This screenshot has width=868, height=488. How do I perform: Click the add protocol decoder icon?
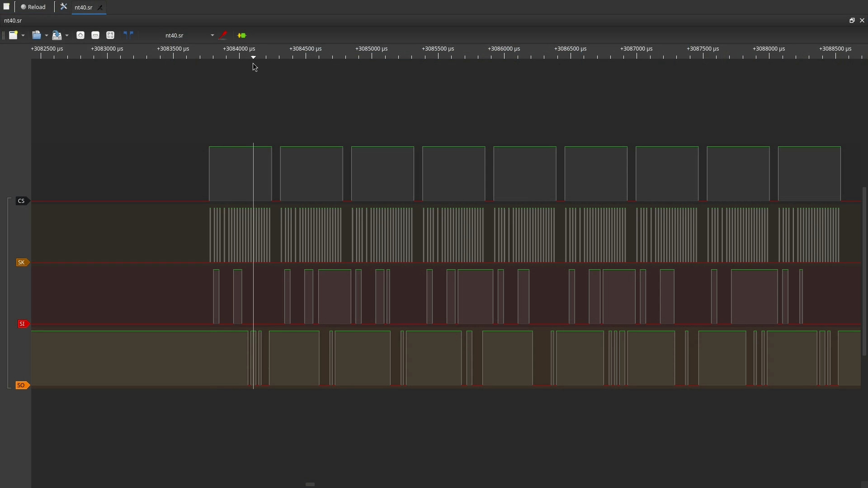242,35
